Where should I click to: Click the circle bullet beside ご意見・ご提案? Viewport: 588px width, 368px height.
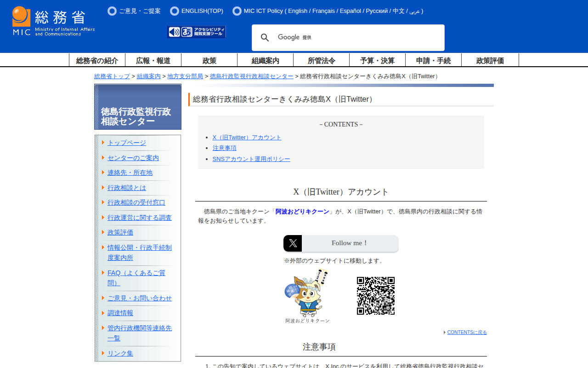tap(112, 11)
